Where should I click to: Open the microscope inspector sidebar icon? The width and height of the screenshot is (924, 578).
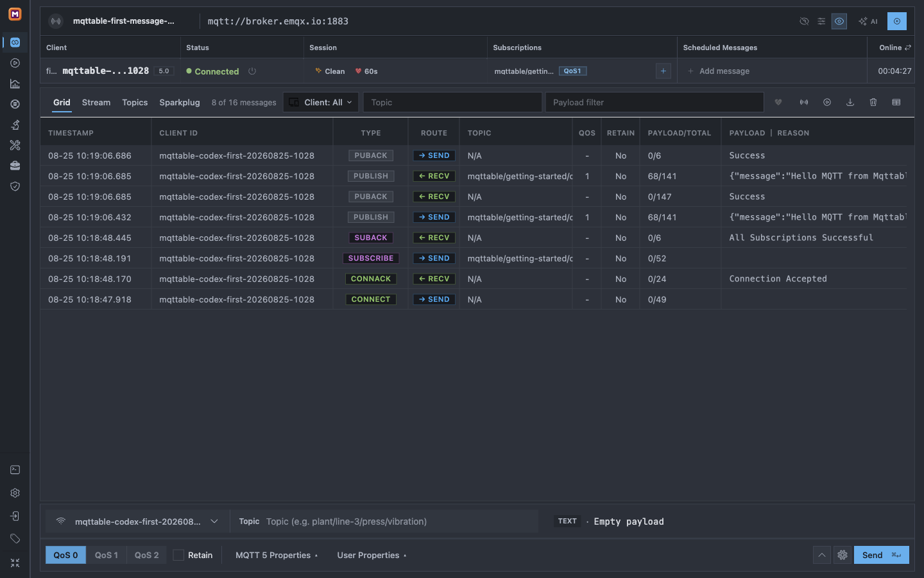[x=15, y=125]
